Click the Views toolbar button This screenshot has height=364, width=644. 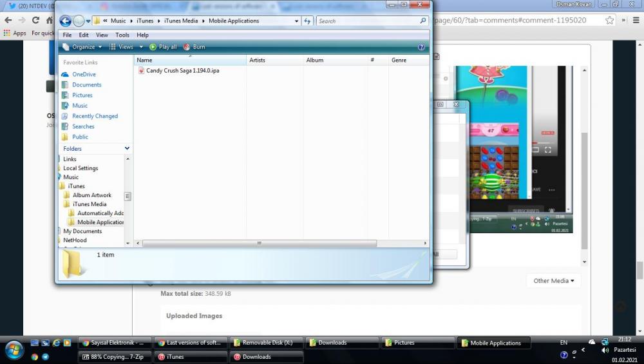pos(122,47)
